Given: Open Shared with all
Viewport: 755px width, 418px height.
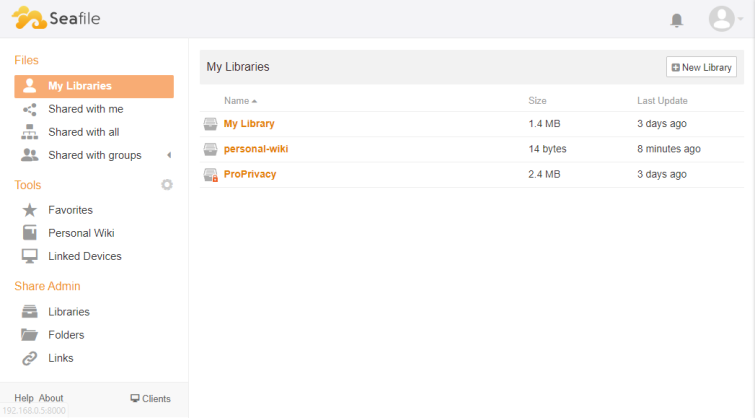Looking at the screenshot, I should point(83,132).
